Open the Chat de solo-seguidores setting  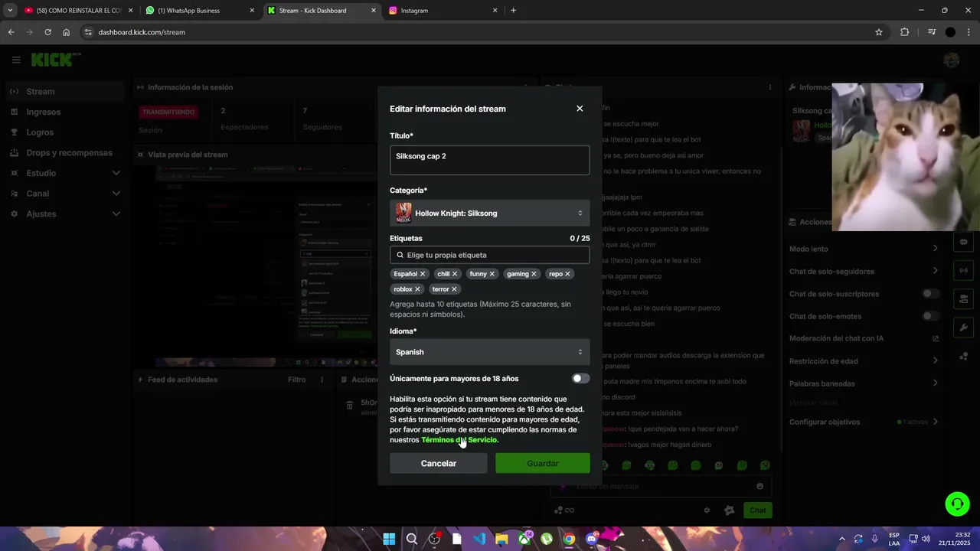tap(864, 271)
